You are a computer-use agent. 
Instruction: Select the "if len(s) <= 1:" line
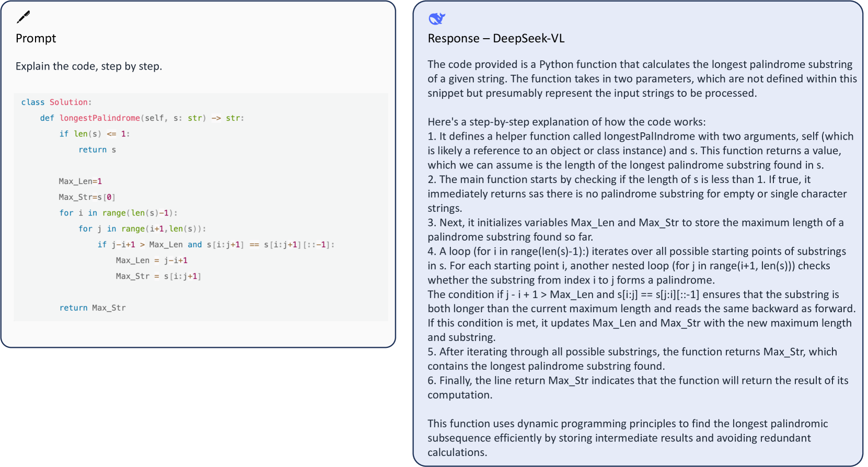[95, 134]
